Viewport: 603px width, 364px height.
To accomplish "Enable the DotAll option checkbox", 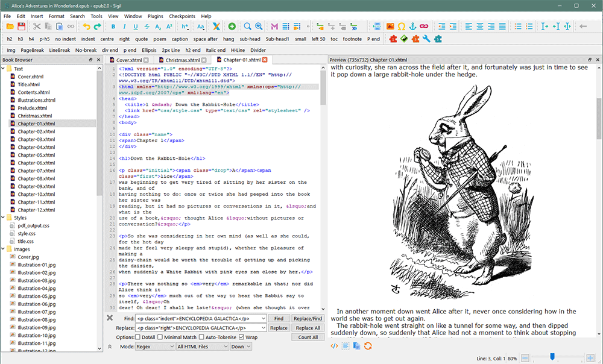I will click(137, 337).
